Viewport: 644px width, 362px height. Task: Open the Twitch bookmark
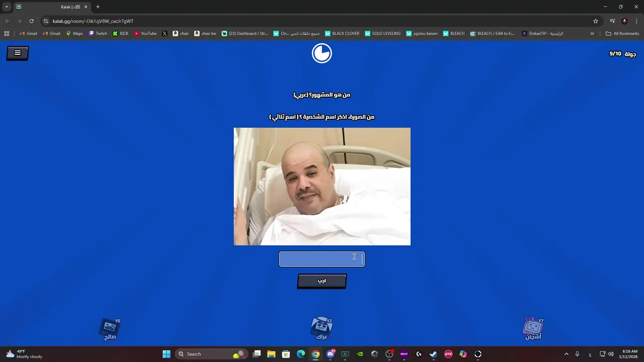[x=98, y=34]
